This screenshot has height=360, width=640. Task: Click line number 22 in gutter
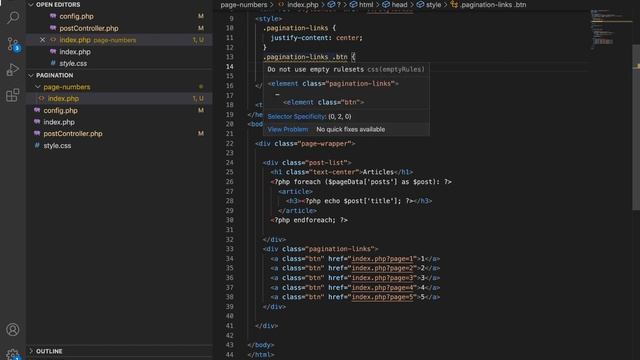(229, 144)
